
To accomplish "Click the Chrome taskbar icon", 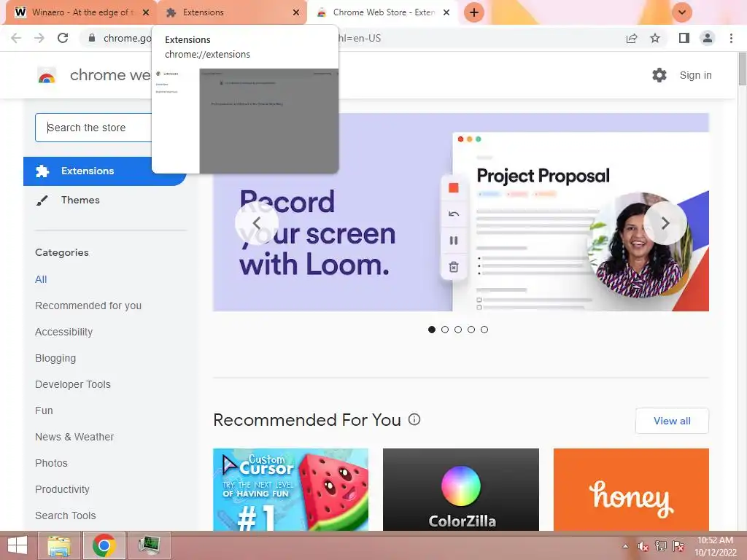I will [104, 545].
